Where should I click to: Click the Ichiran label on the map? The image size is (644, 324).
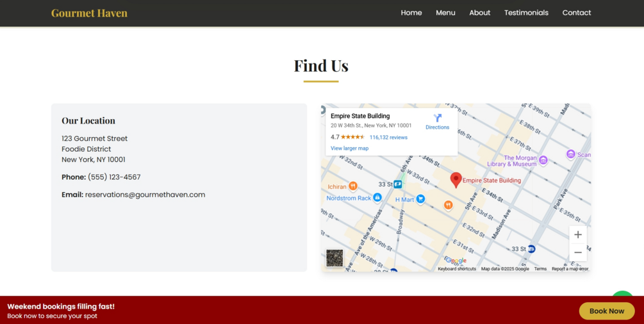point(337,187)
